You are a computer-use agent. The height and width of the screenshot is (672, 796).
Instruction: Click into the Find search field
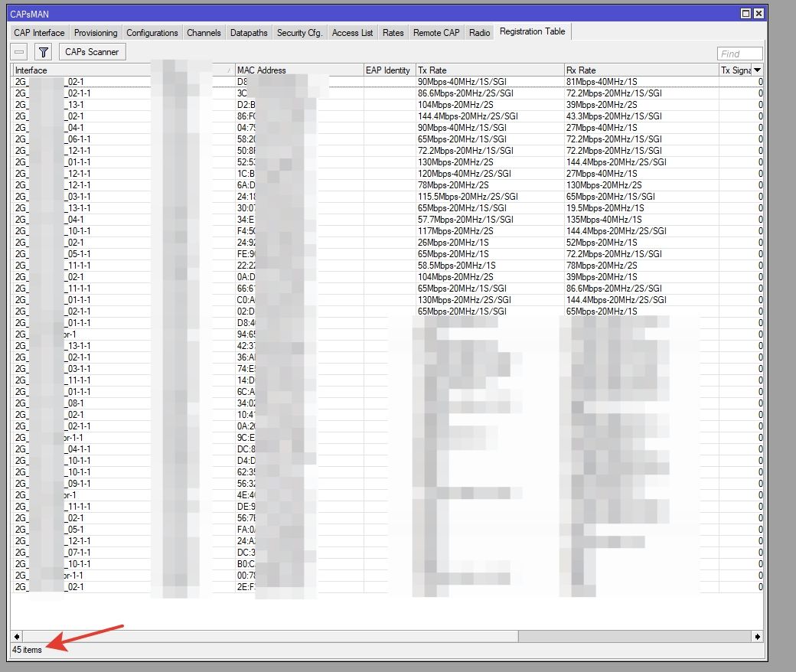click(739, 54)
